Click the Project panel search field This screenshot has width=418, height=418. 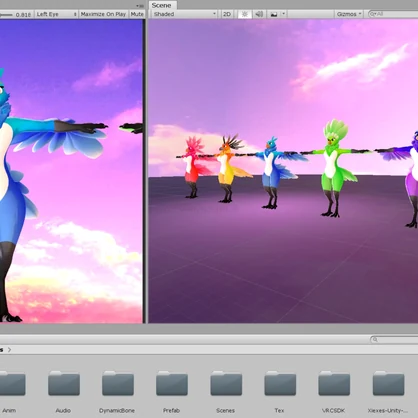(x=394, y=339)
